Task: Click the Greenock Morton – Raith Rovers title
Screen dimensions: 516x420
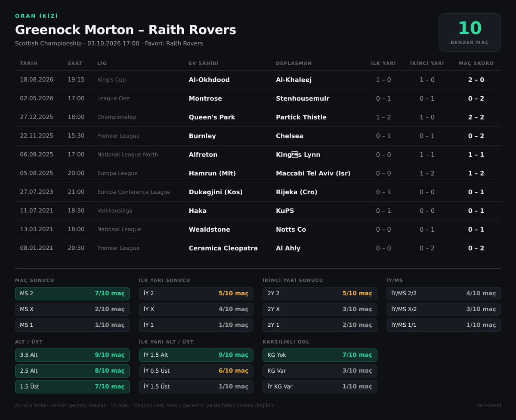Action: click(125, 30)
